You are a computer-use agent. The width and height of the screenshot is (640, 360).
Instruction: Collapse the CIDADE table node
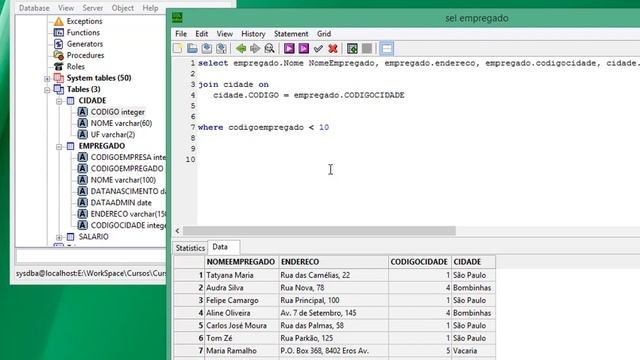(x=59, y=101)
